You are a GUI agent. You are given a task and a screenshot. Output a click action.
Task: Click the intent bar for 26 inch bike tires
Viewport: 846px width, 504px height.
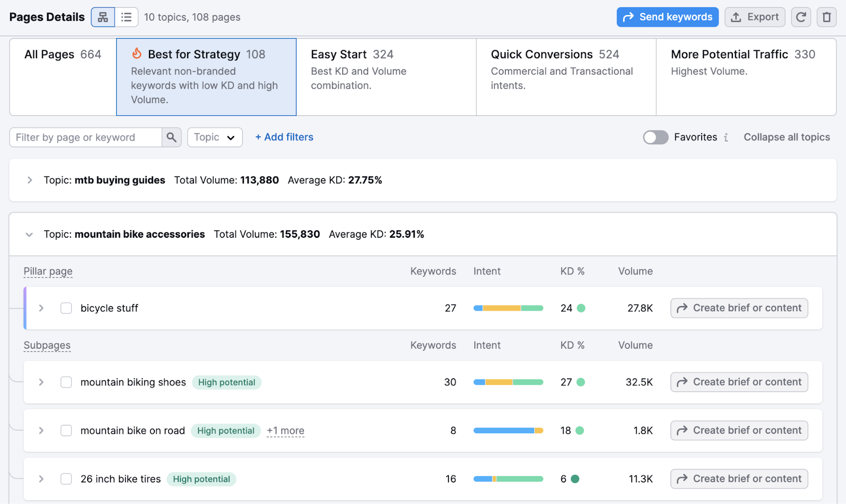pyautogui.click(x=508, y=479)
